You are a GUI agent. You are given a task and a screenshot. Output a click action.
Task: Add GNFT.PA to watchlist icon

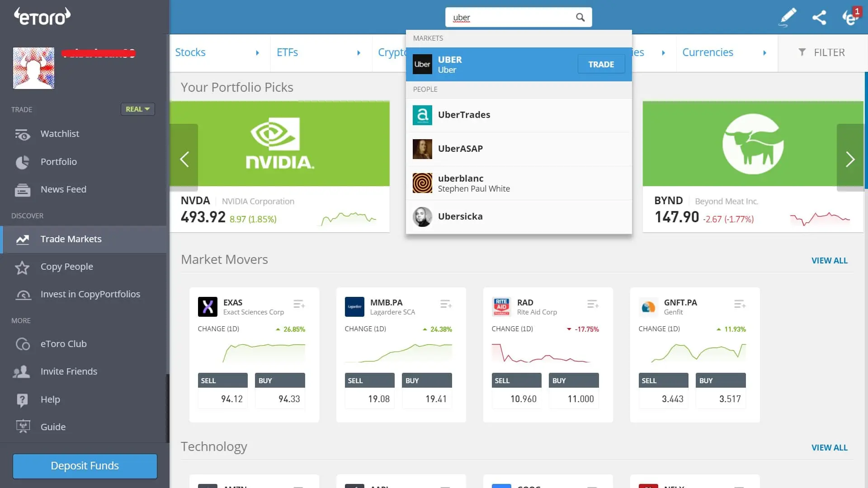(740, 304)
